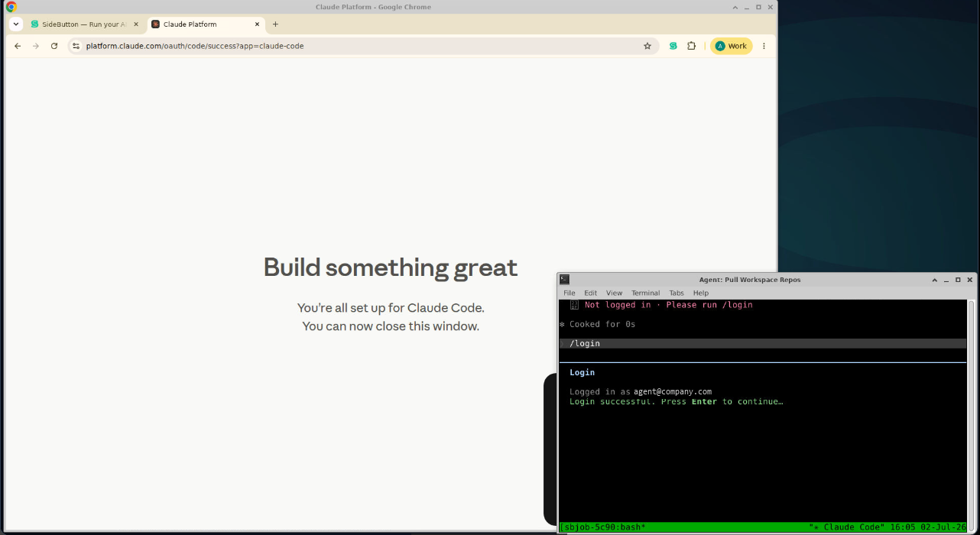Click the /login prompt line

[x=763, y=343]
